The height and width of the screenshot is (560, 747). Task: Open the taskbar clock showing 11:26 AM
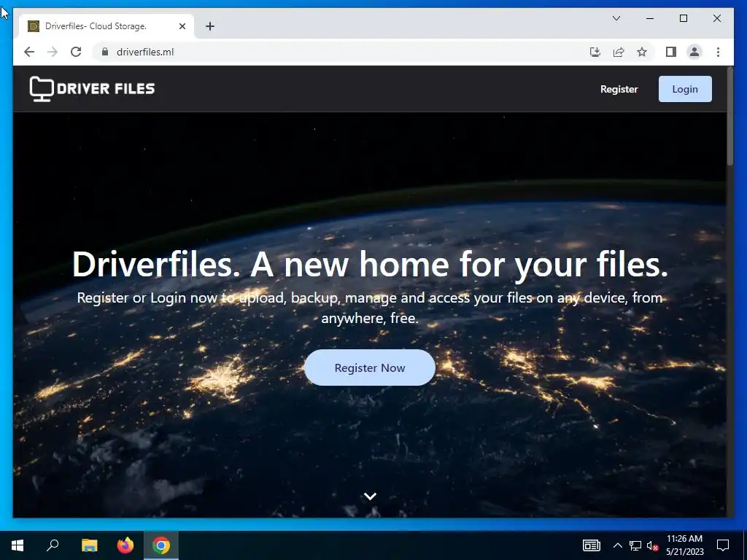[684, 545]
